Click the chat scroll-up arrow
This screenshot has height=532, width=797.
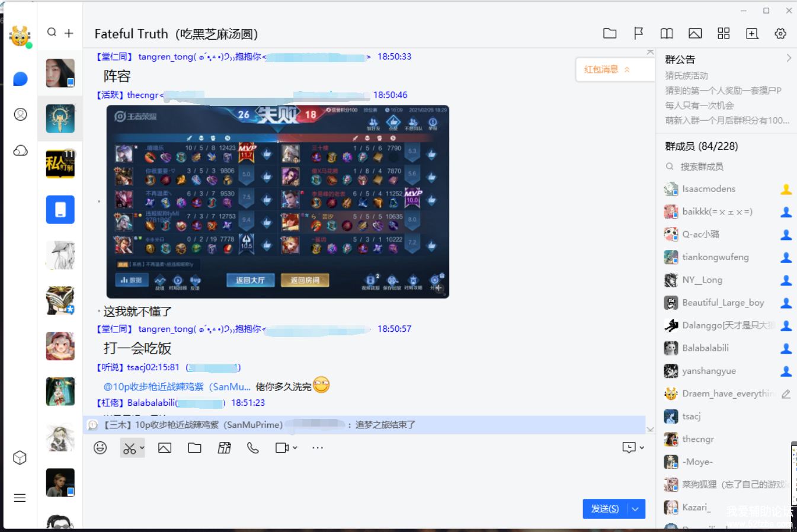651,53
